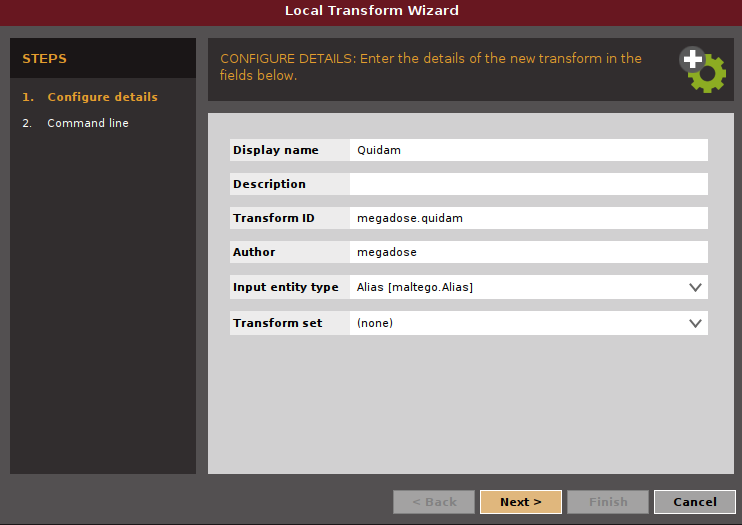Select step 2 Command line
The image size is (742, 525).
(76, 123)
